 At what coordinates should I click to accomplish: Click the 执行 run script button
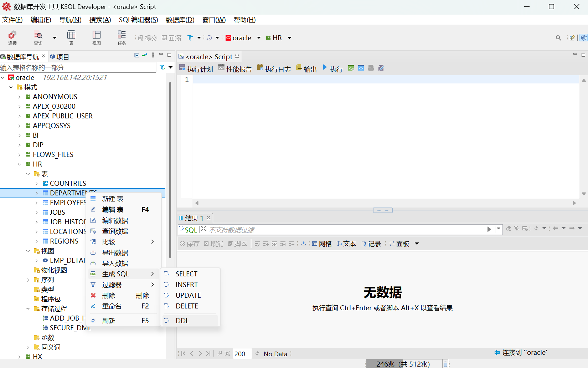click(x=332, y=69)
